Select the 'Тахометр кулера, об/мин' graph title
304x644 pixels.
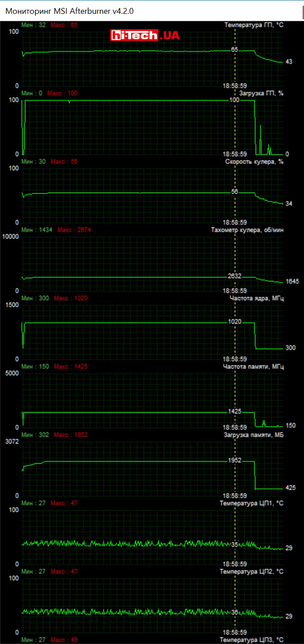[x=247, y=230]
